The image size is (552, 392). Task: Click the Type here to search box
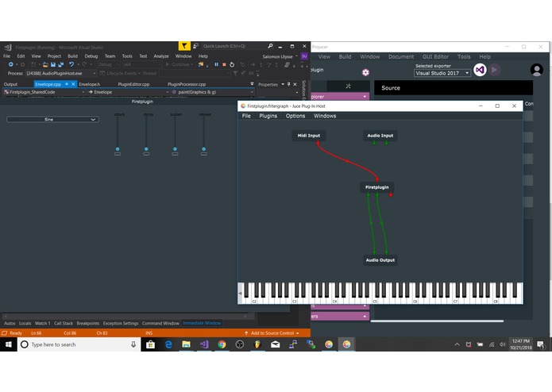pyautogui.click(x=79, y=344)
